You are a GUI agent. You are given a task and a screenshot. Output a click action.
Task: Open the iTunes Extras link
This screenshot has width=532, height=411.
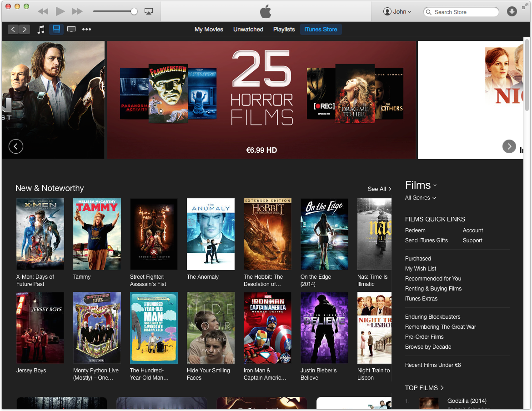pos(421,298)
